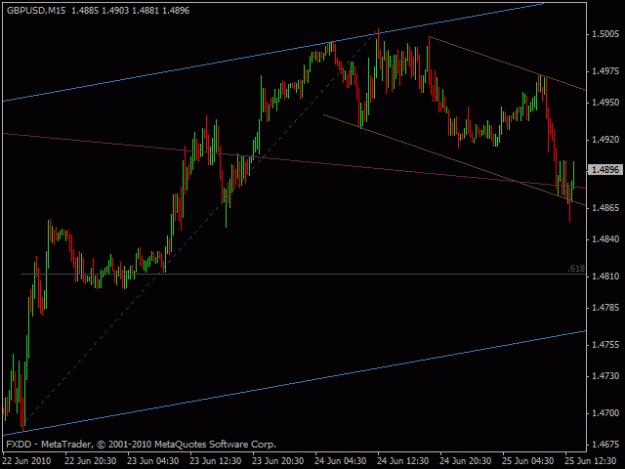
Task: Click the 1.4700 price axis label
Action: click(606, 413)
